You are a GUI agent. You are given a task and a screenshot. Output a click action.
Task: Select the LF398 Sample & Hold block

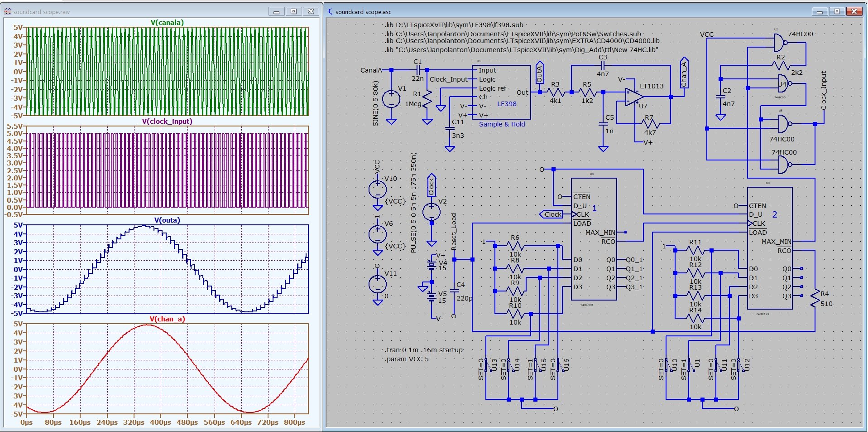tap(502, 92)
